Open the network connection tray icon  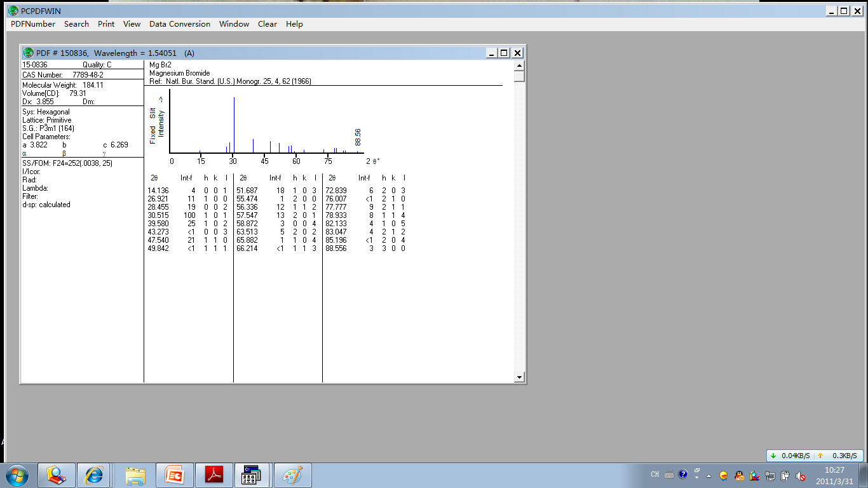770,475
